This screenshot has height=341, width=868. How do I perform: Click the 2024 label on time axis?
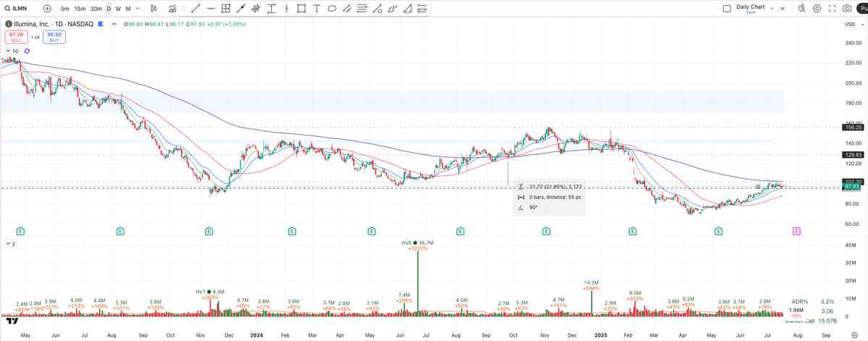[x=256, y=335]
